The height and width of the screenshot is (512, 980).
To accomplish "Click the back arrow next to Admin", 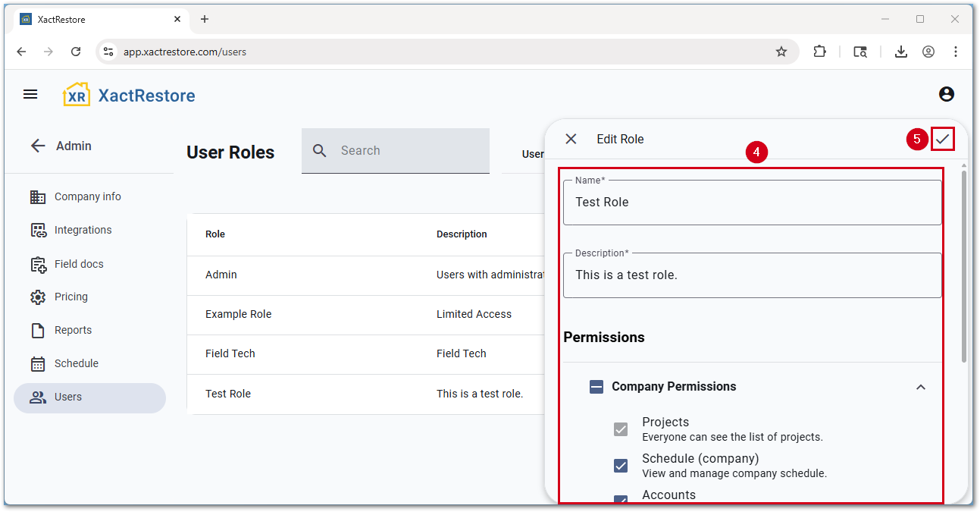I will (x=38, y=146).
